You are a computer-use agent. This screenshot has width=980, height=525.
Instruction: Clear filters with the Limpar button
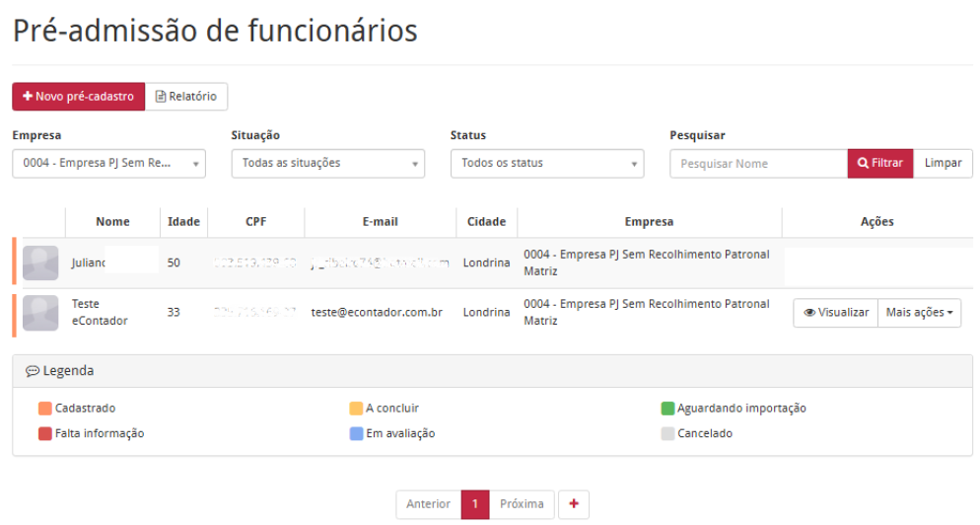click(x=943, y=164)
